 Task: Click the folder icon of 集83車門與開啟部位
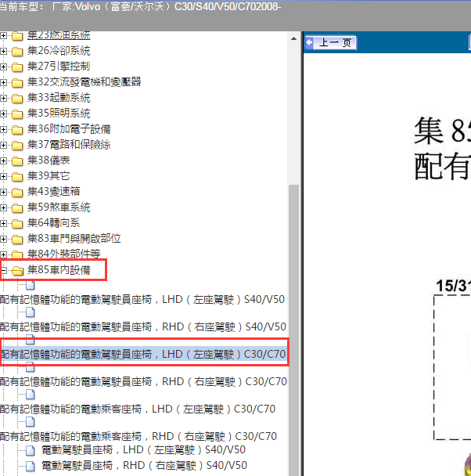coord(17,240)
